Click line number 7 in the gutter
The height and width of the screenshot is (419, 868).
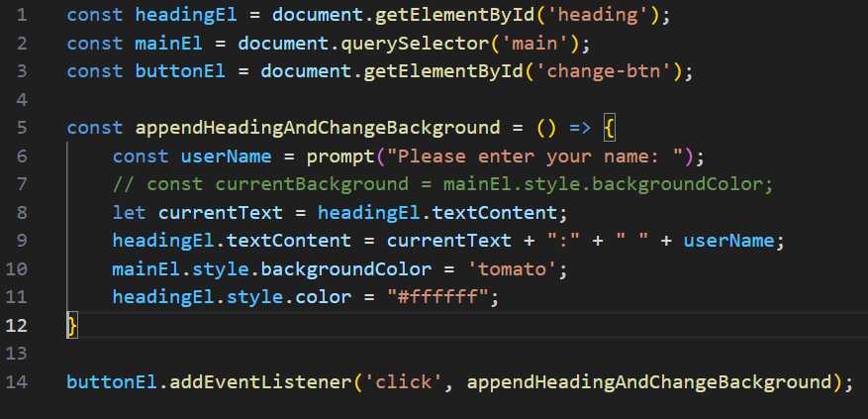22,184
